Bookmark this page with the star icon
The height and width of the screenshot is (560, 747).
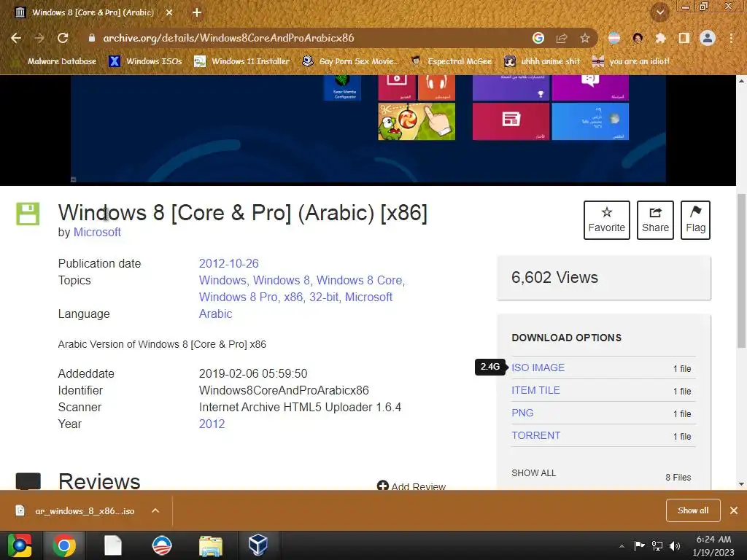point(585,38)
